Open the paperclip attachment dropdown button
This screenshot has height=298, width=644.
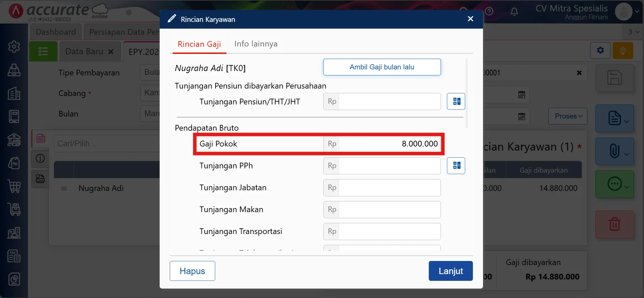point(615,151)
